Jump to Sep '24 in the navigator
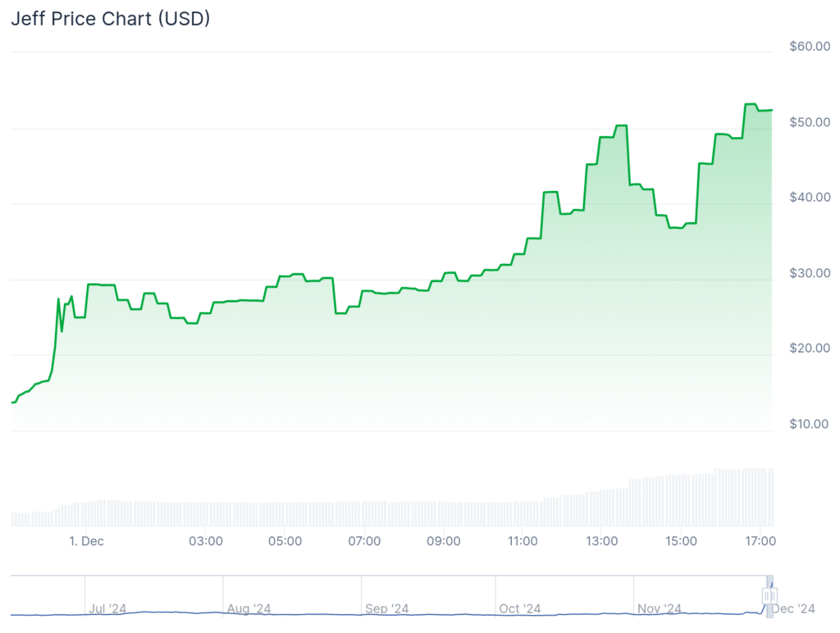Image resolution: width=840 pixels, height=633 pixels. [x=387, y=608]
